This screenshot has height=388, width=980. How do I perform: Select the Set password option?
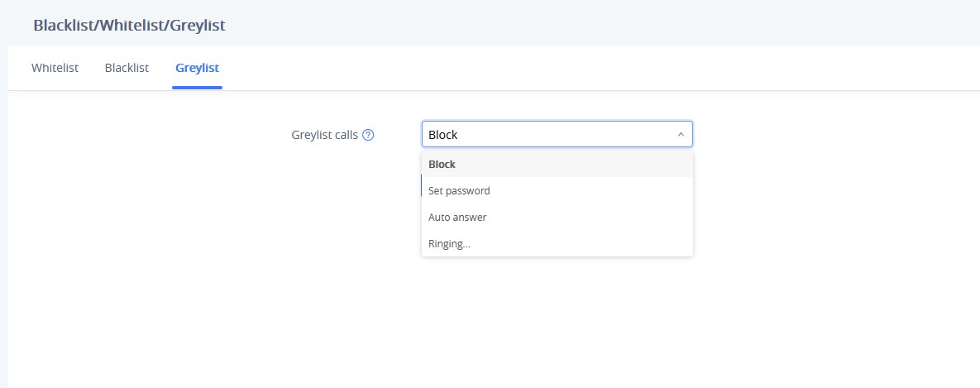557,190
